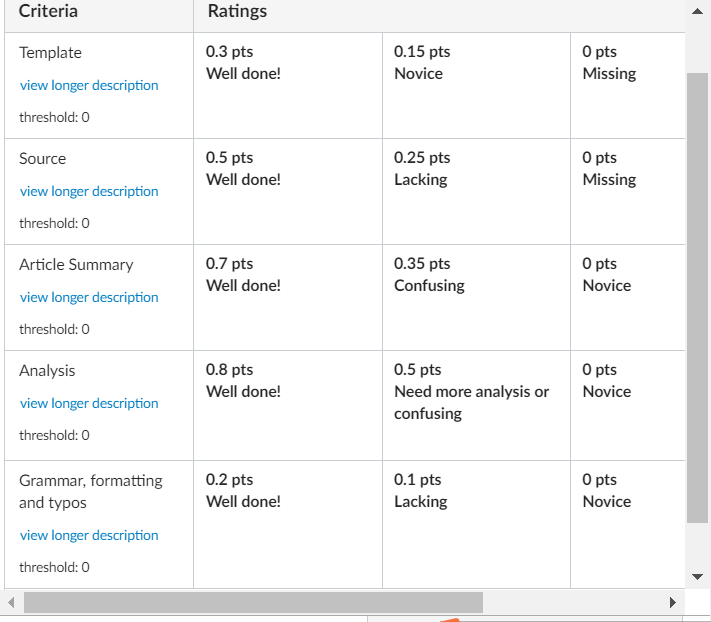The width and height of the screenshot is (711, 622).
Task: Show longer description for Grammar, formatting and typos
Action: coord(89,535)
